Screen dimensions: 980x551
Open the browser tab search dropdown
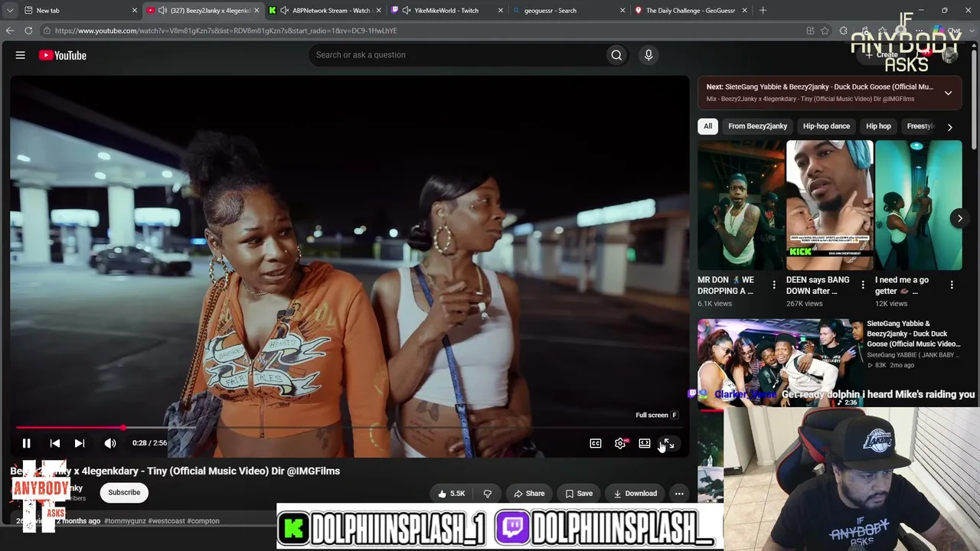coord(10,11)
